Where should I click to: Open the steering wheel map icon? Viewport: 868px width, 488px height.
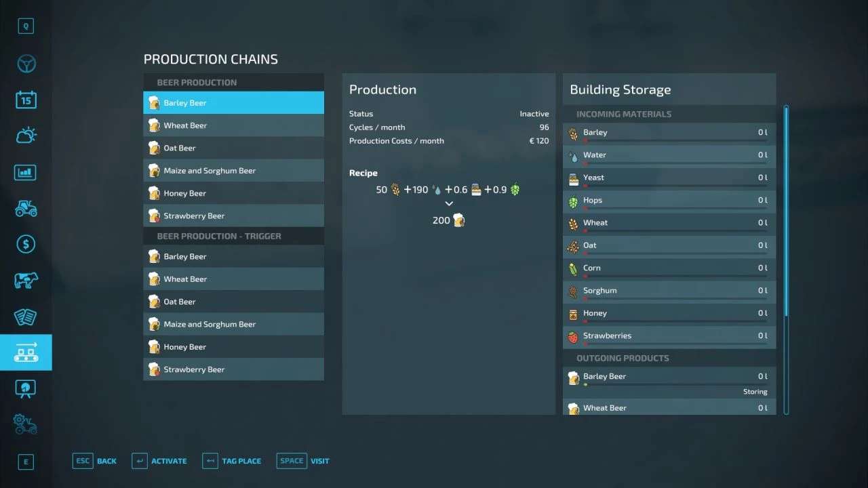pyautogui.click(x=26, y=64)
